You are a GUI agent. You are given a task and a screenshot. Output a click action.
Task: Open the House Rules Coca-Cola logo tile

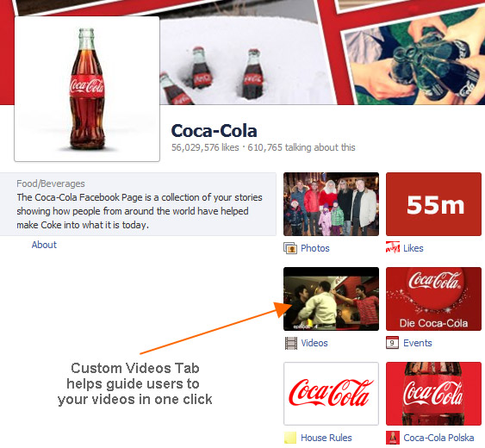(331, 394)
